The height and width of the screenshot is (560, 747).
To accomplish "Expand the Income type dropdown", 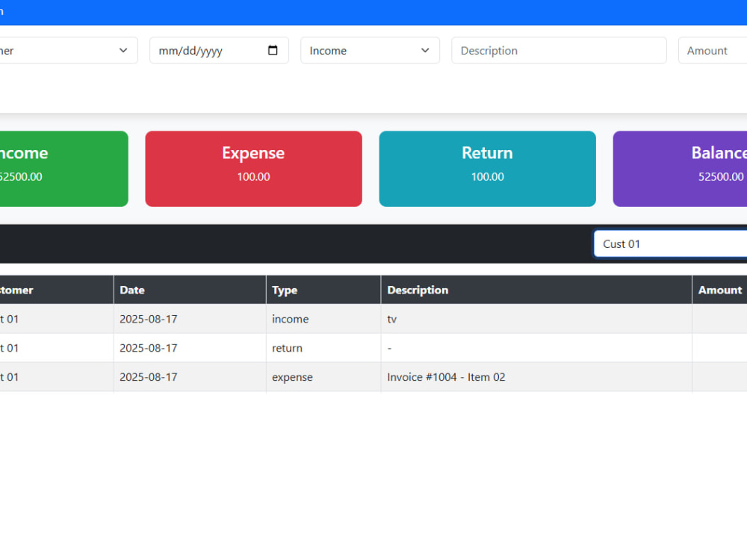I will (370, 51).
